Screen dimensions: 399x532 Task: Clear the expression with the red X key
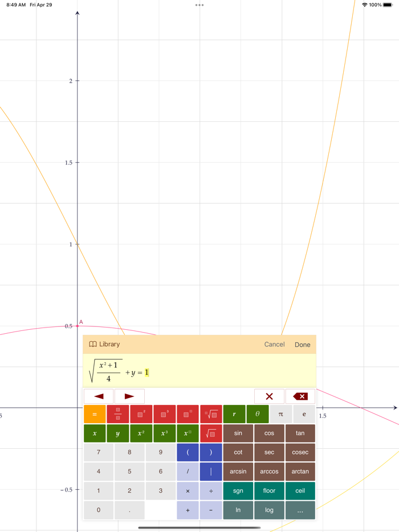[269, 396]
